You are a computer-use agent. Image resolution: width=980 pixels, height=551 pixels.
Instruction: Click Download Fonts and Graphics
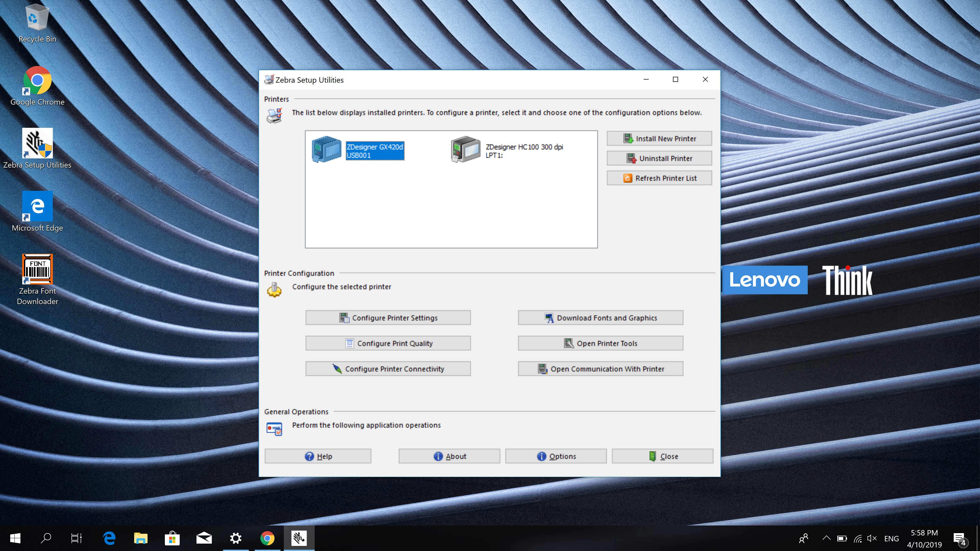tap(600, 318)
